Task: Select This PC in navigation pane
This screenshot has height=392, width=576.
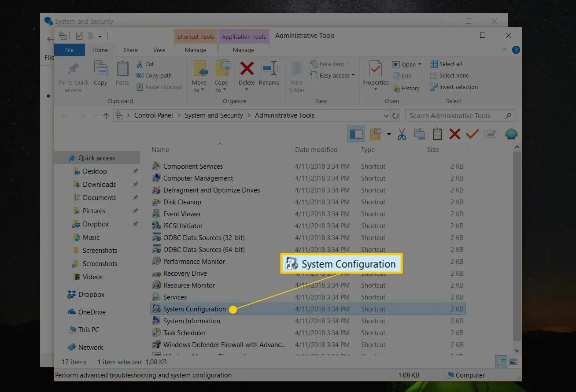Action: point(89,329)
